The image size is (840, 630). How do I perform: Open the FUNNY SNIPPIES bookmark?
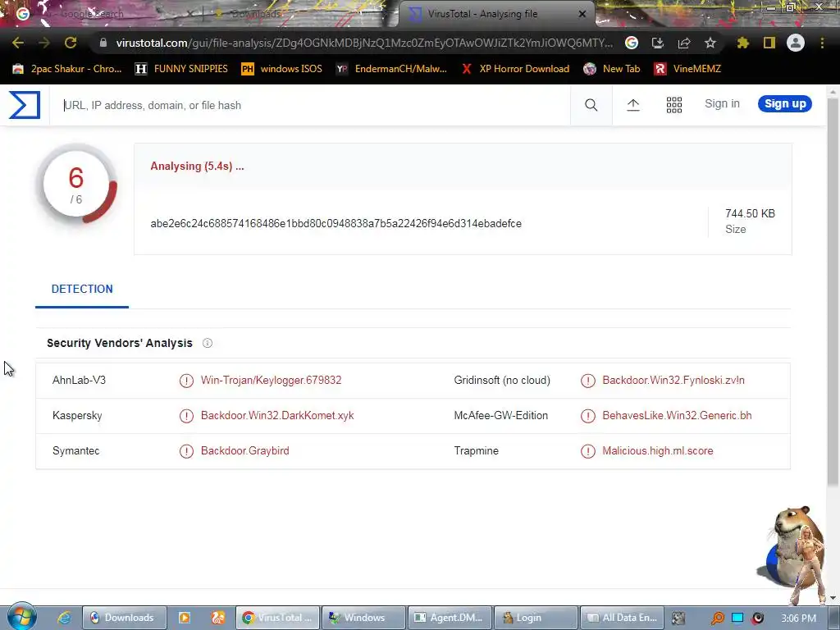pos(182,69)
